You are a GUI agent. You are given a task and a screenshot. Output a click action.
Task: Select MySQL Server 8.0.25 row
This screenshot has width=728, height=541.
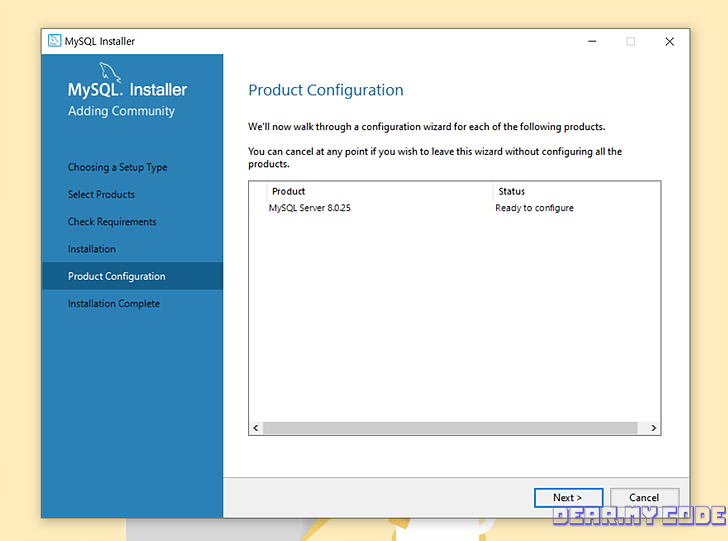point(454,208)
